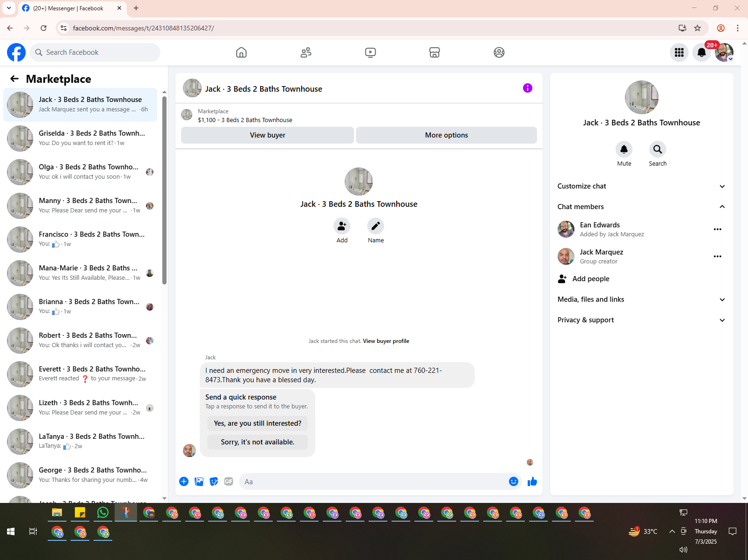Open LaTanya conversation in chat list
Image resolution: width=748 pixels, height=560 pixels.
click(80, 442)
